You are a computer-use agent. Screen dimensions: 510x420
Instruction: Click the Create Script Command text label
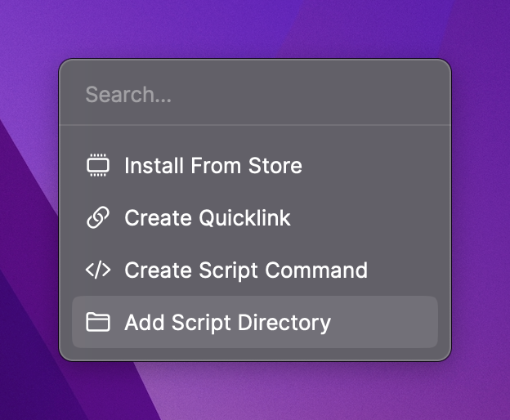[245, 270]
